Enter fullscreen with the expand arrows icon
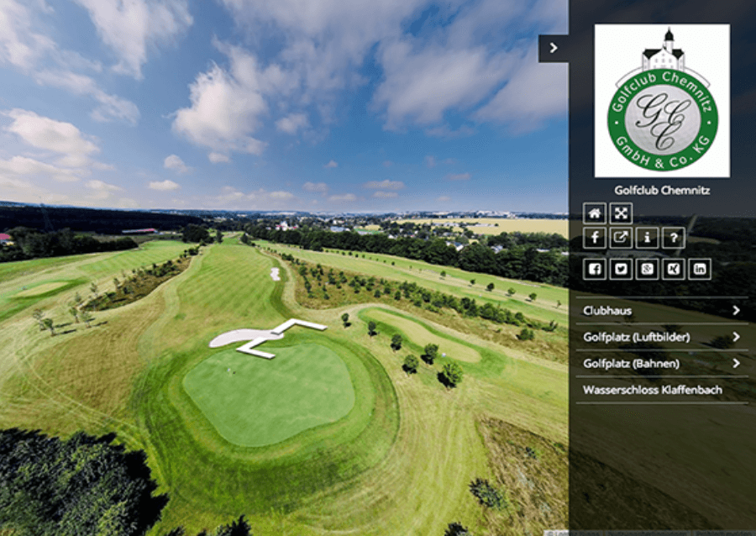This screenshot has height=536, width=756. 621,213
